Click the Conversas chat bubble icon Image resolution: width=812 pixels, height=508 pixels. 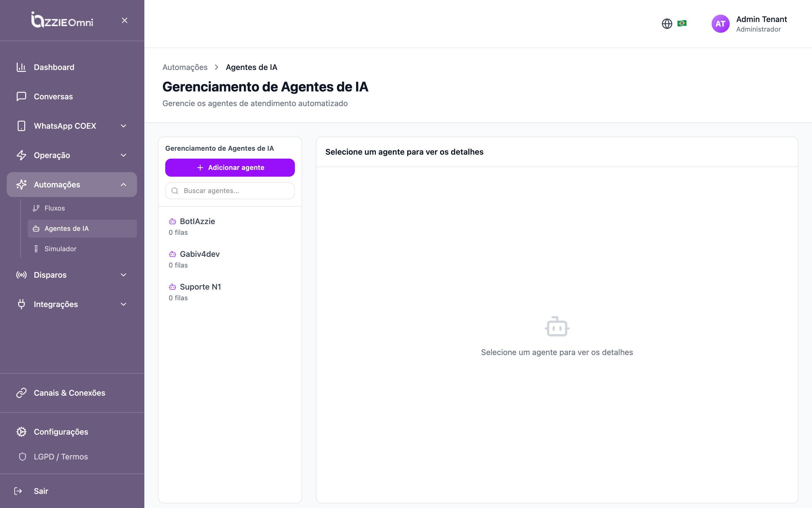pyautogui.click(x=21, y=97)
